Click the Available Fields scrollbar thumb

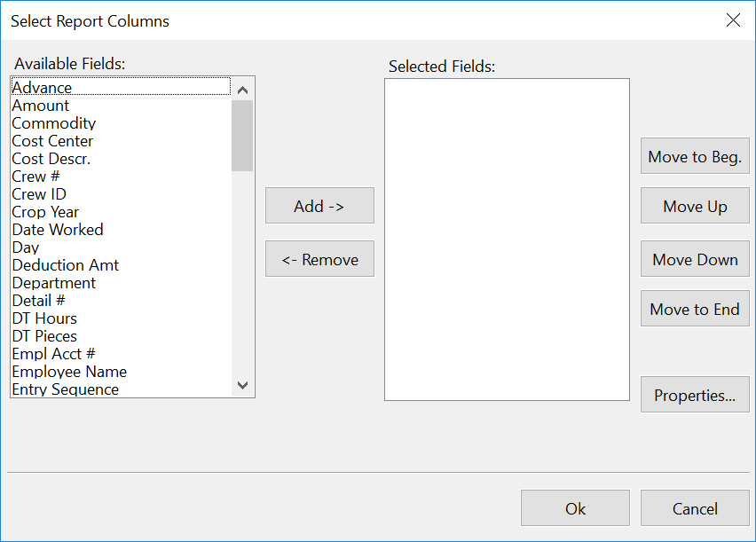242,135
